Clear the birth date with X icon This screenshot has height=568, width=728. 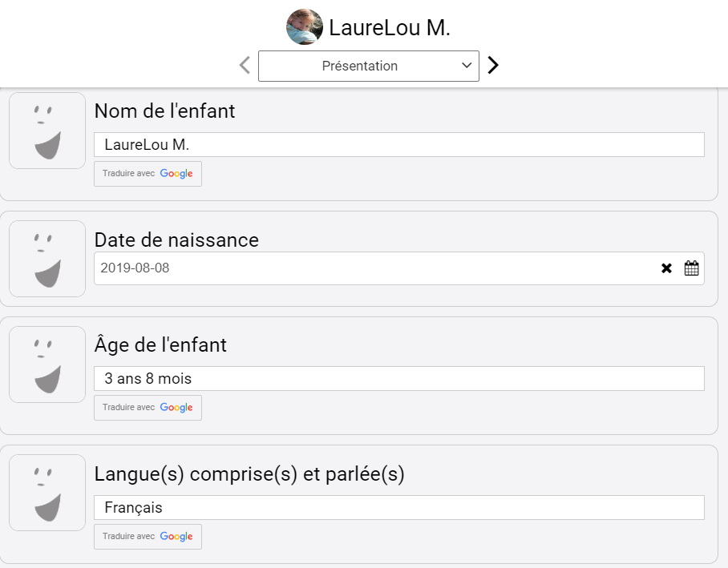[x=666, y=268]
